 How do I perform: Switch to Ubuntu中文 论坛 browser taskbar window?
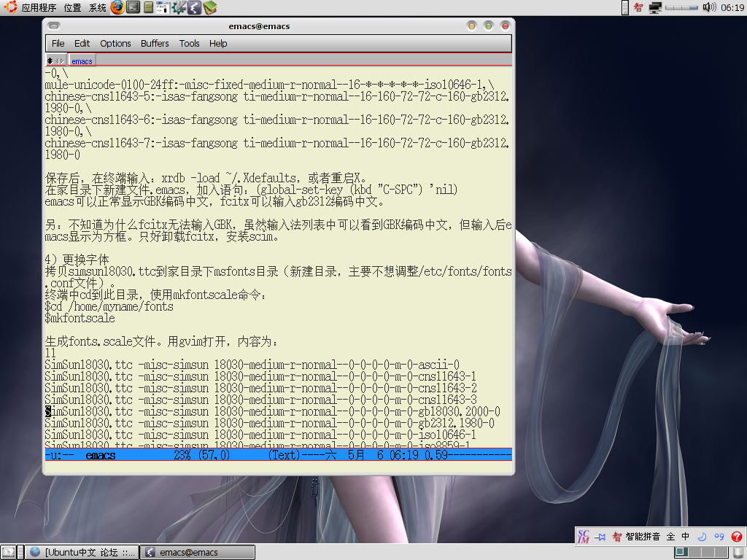(82, 553)
